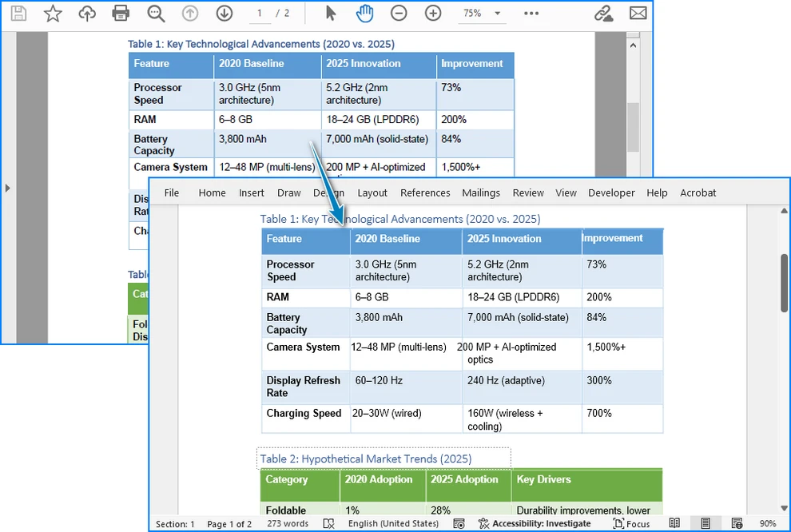Image resolution: width=791 pixels, height=532 pixels.
Task: Enable Focus mode in Word
Action: click(631, 523)
